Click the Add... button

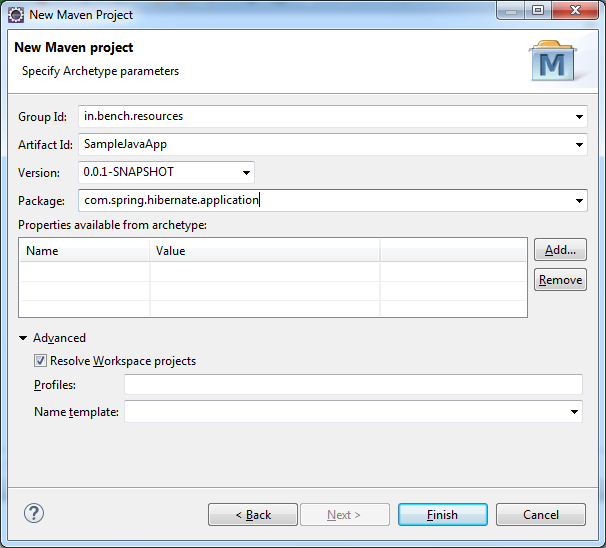point(560,250)
